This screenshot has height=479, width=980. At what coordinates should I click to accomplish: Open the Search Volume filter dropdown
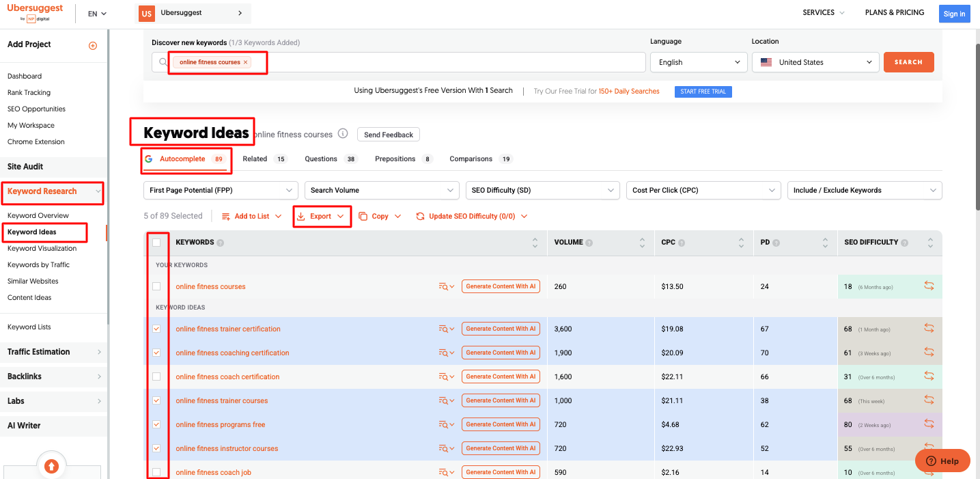[x=382, y=190]
